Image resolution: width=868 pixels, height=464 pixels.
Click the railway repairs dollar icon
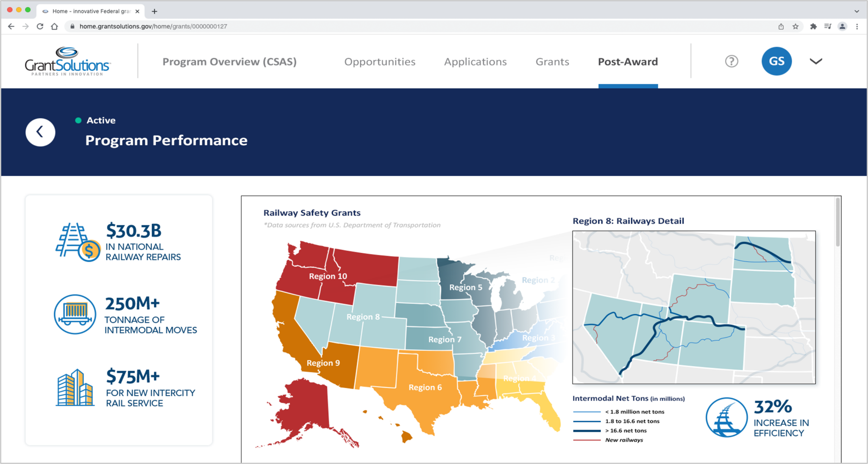[x=78, y=242]
